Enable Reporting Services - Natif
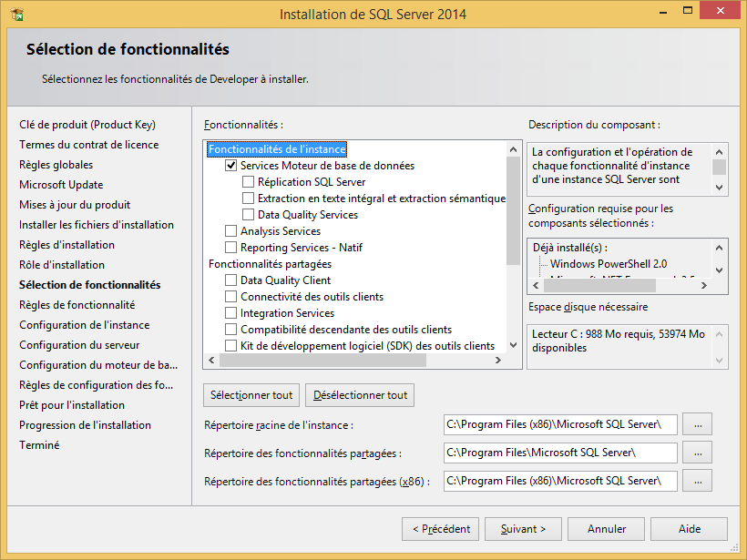The image size is (747, 560). tap(231, 247)
